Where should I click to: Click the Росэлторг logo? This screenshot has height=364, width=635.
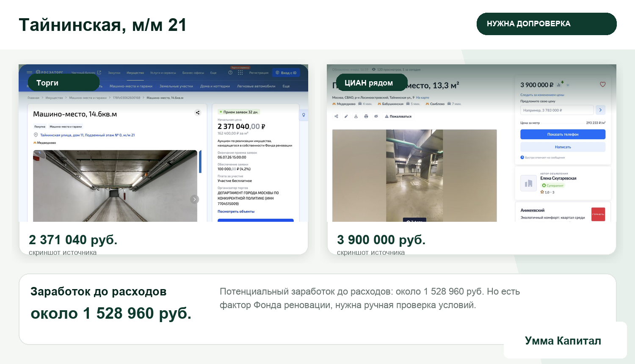coord(50,72)
